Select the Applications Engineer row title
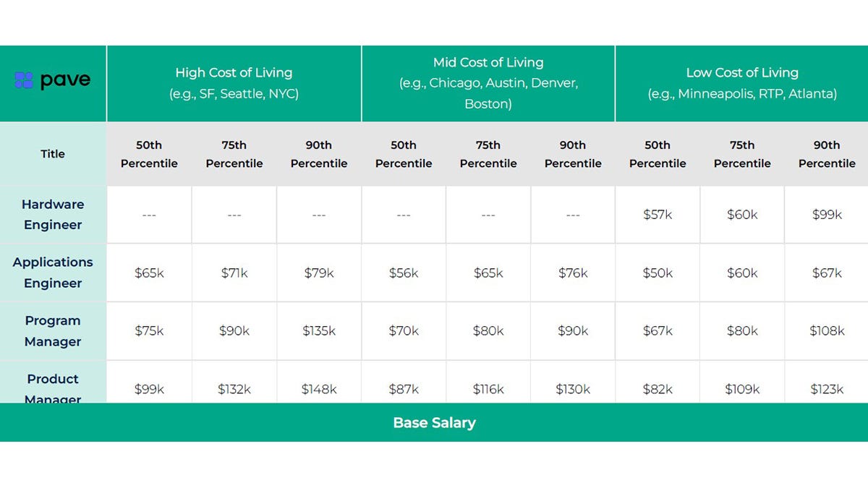 pyautogui.click(x=53, y=273)
